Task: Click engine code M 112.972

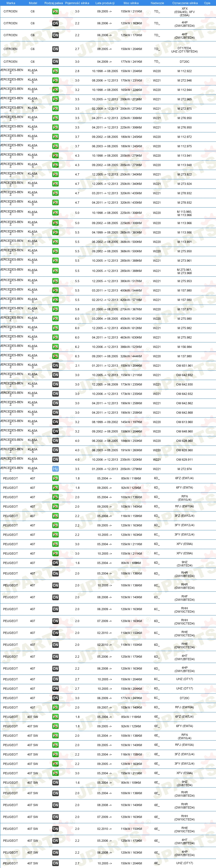Action: point(185,137)
